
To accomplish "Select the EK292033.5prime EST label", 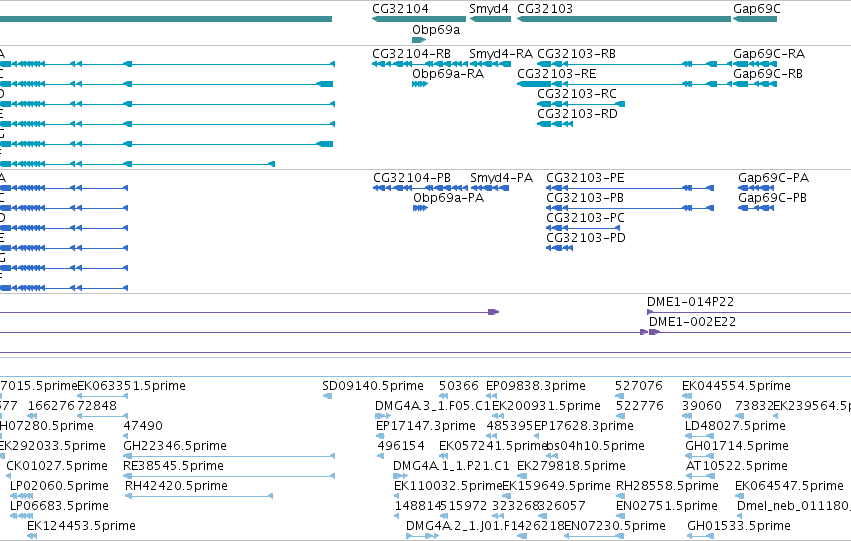I will (x=52, y=446).
